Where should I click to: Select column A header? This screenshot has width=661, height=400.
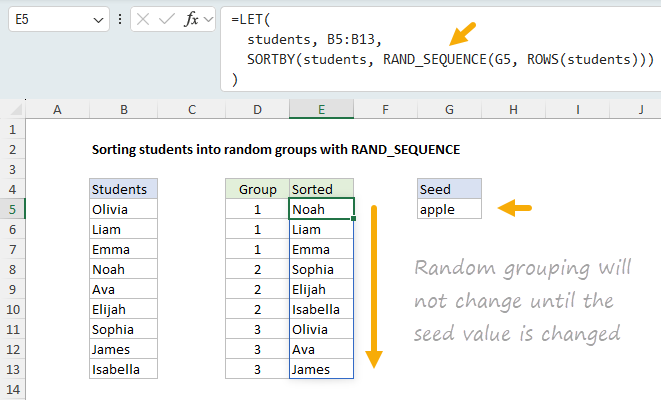pos(57,110)
